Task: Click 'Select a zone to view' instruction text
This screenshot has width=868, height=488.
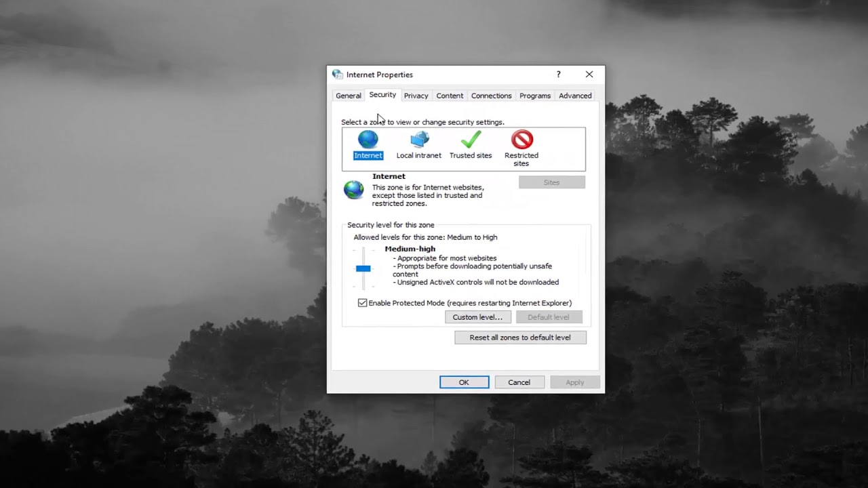Action: (422, 122)
